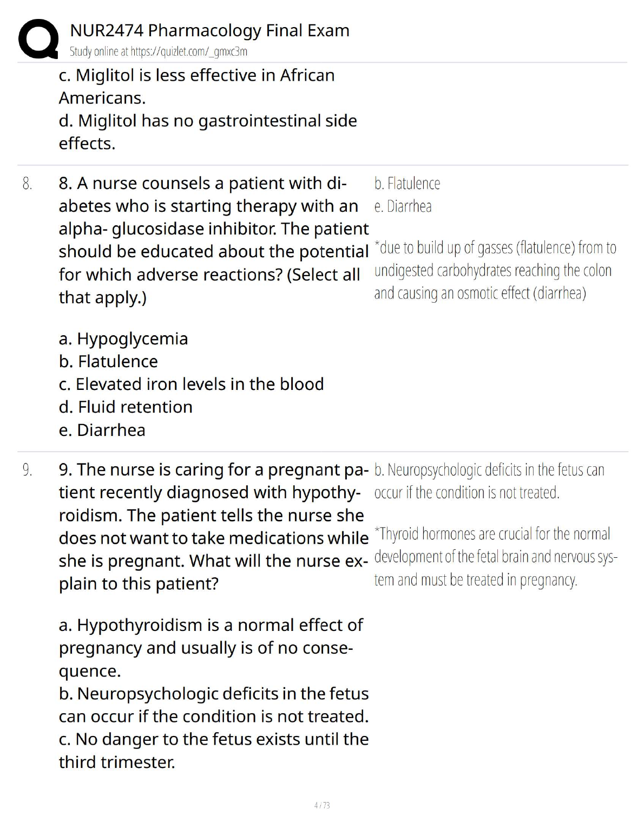Click the question number 9 marker
The width and height of the screenshot is (644, 834).
[x=27, y=470]
